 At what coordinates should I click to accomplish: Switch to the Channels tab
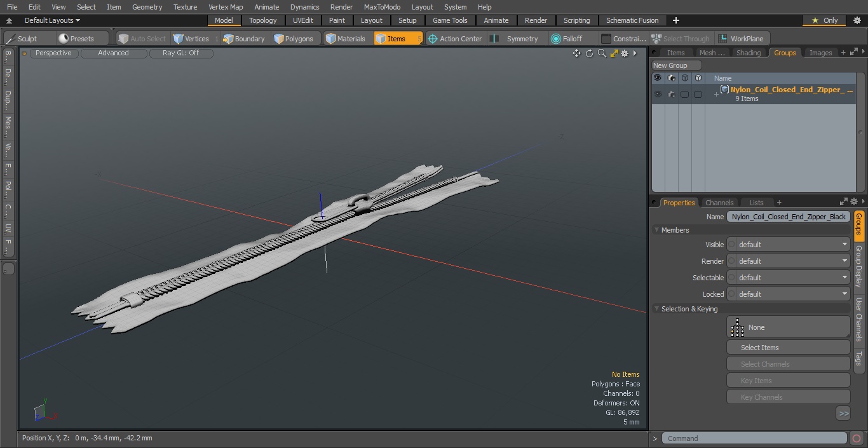pos(719,203)
